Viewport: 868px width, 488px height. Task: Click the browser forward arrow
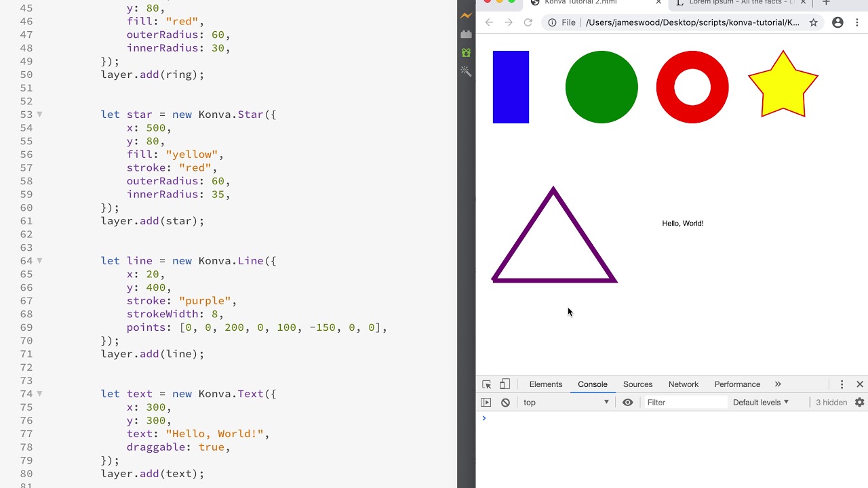point(509,22)
